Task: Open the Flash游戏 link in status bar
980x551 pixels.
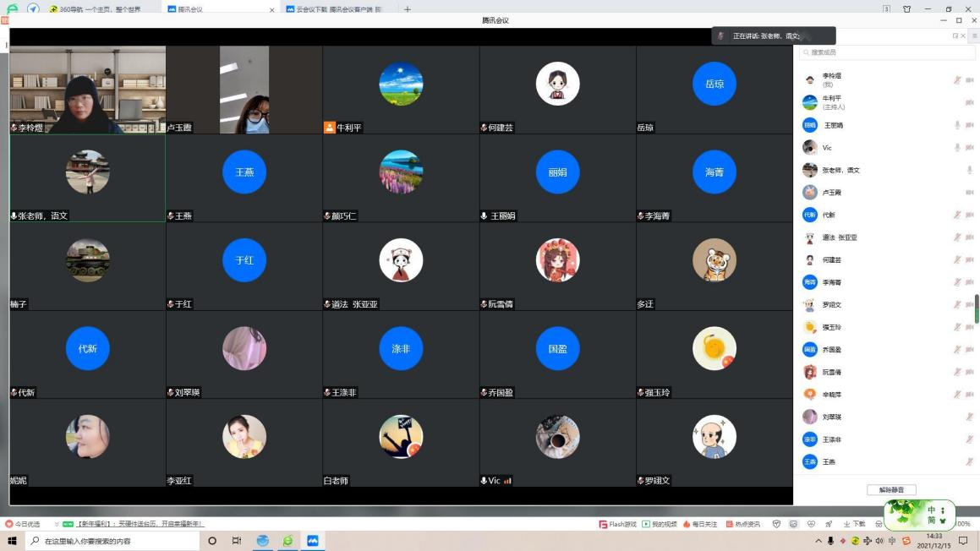Action: pos(618,524)
